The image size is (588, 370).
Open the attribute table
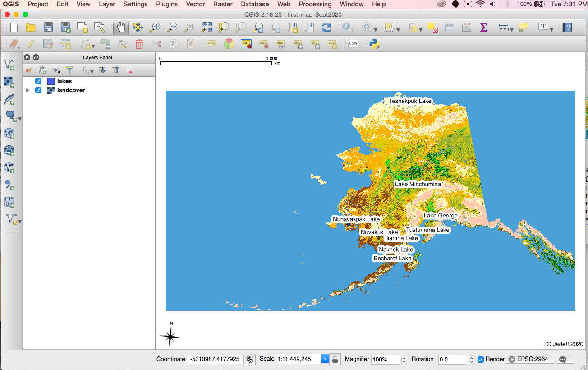tap(449, 28)
